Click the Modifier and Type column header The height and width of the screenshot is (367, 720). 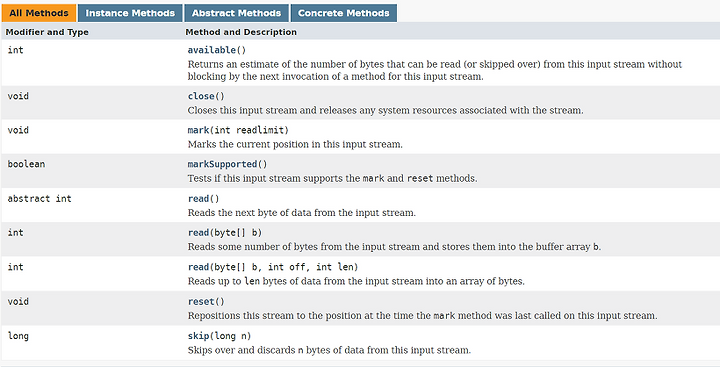point(47,32)
